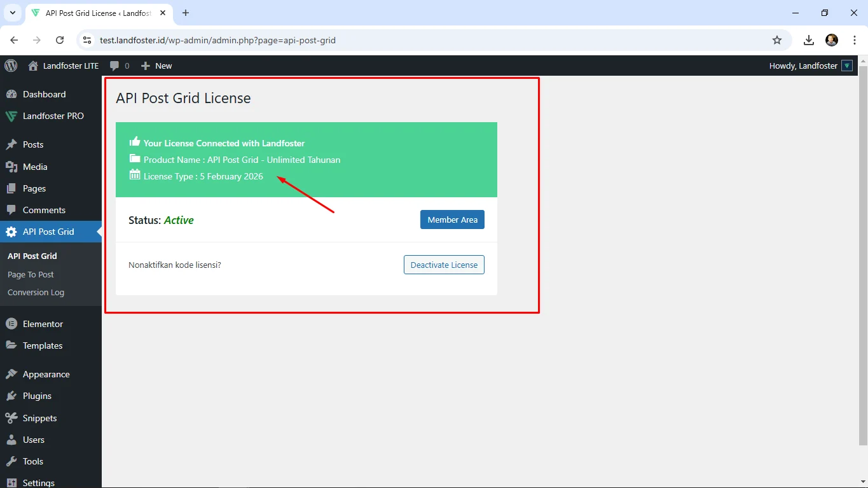Click the Users person icon

coord(11,440)
